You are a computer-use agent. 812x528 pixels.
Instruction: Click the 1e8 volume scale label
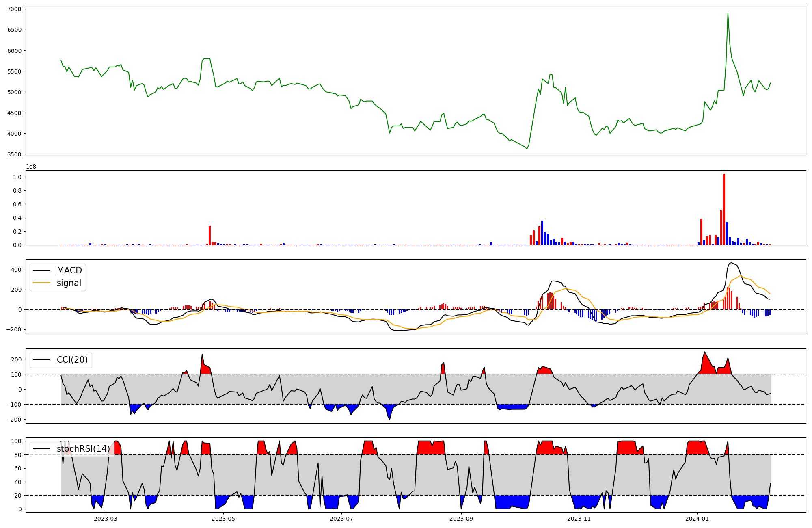coord(31,167)
